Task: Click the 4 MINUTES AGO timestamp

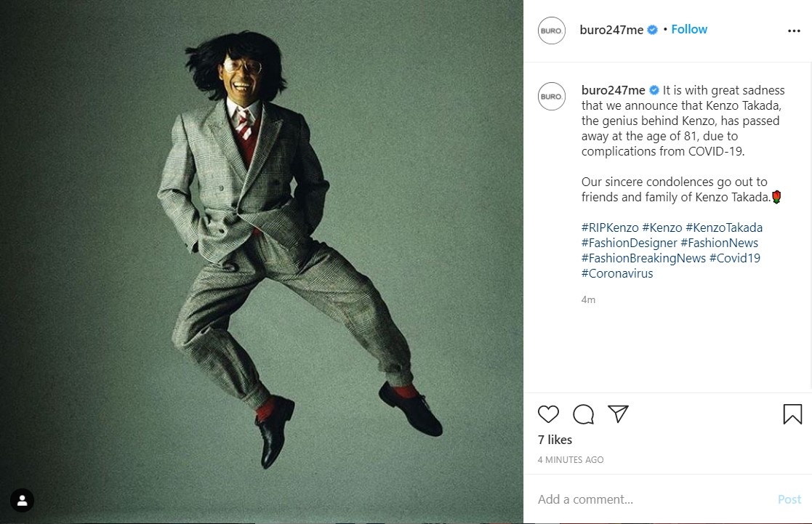Action: coord(571,459)
